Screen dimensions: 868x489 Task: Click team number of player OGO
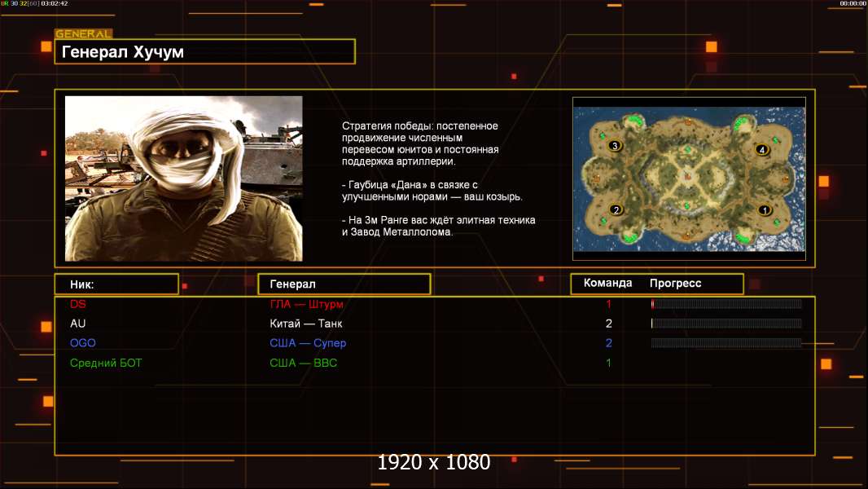[x=608, y=343]
